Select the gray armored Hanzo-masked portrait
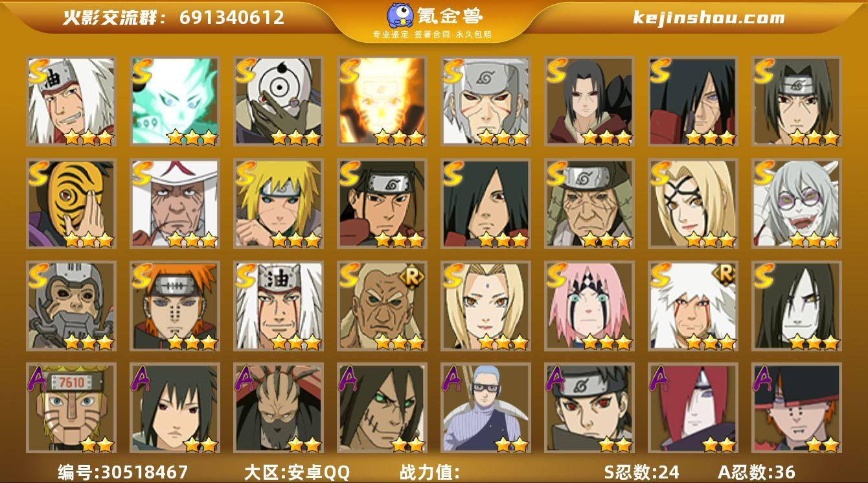 pos(71,306)
